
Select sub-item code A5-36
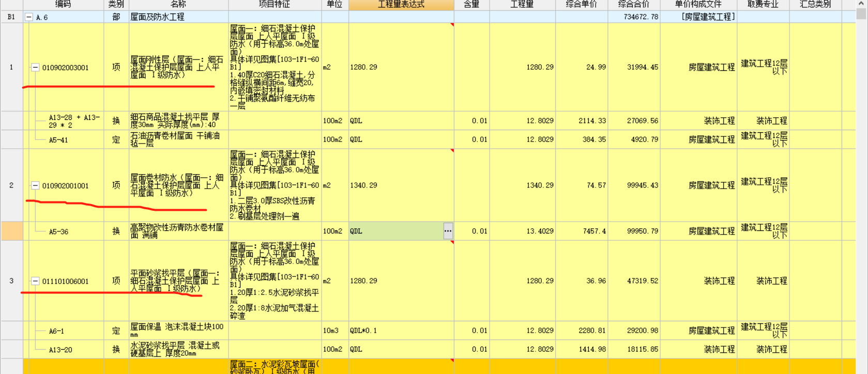coord(58,232)
